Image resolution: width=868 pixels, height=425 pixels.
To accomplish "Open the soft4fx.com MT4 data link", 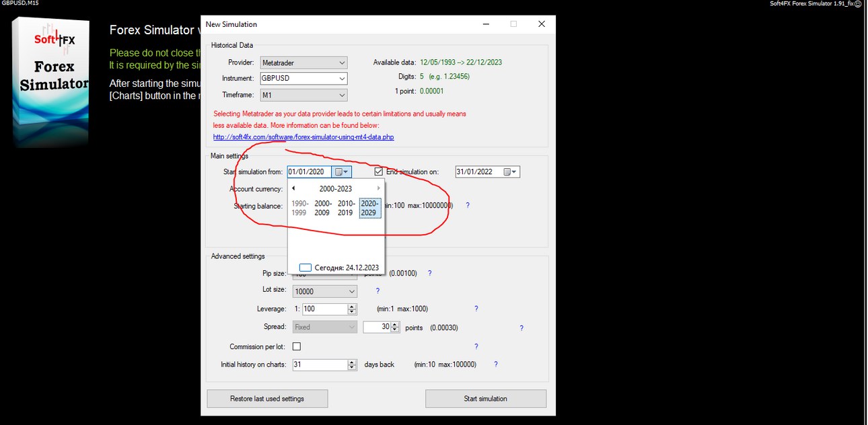I will [x=303, y=137].
